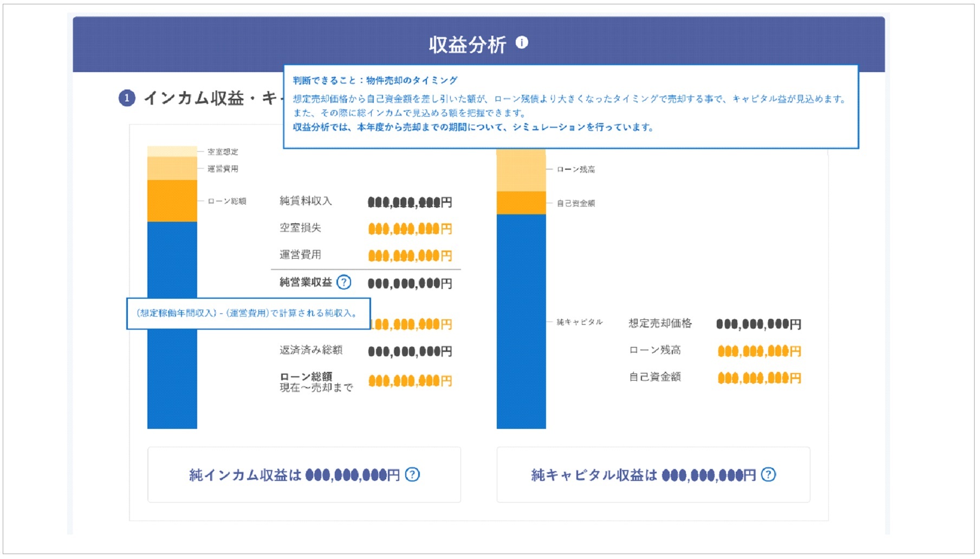Click the 純賃料収入 amount value

[x=410, y=202]
